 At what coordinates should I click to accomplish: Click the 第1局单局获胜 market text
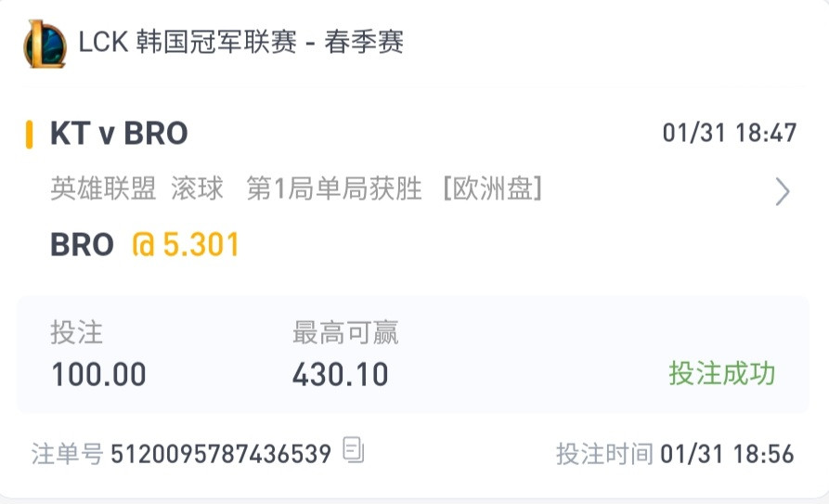point(334,188)
